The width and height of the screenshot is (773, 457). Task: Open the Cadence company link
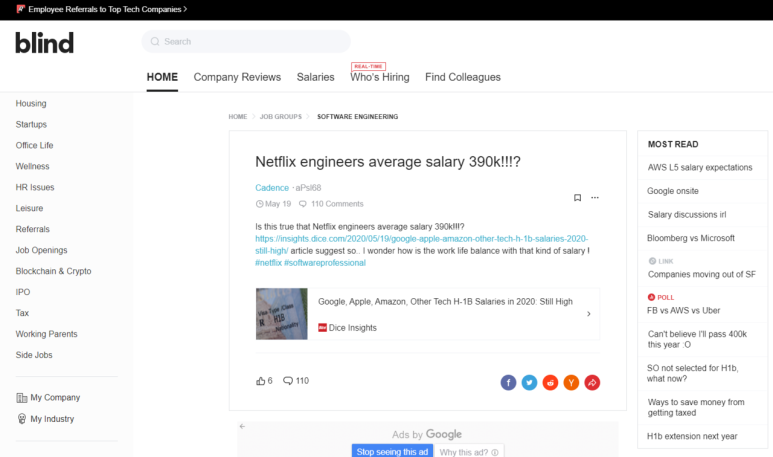(x=272, y=188)
